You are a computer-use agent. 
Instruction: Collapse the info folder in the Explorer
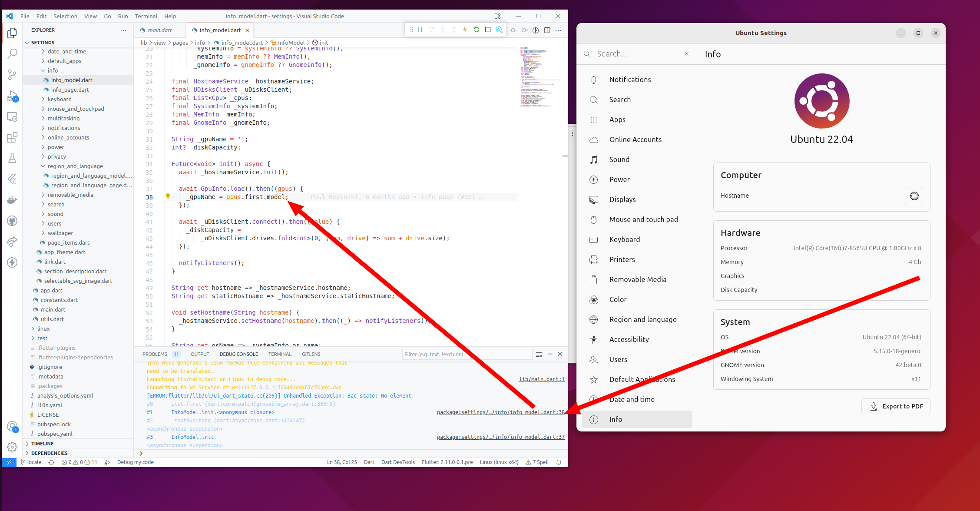point(43,70)
